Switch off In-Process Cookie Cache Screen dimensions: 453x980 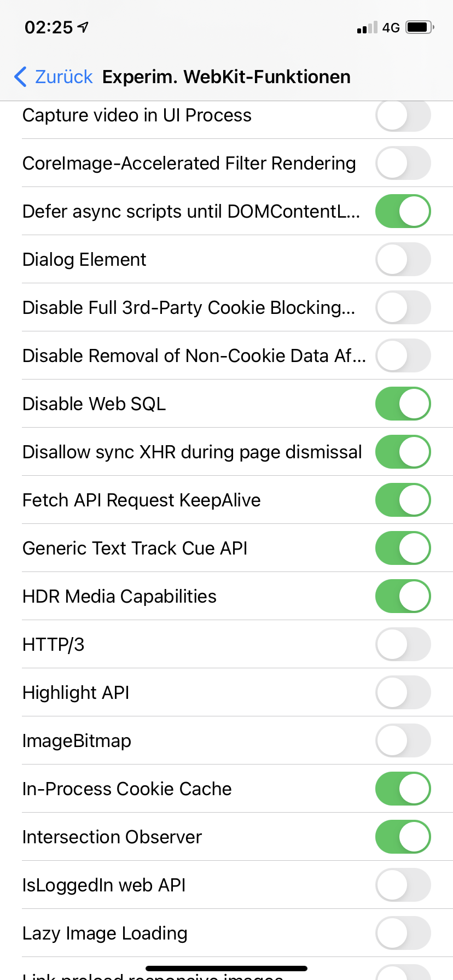coord(403,789)
